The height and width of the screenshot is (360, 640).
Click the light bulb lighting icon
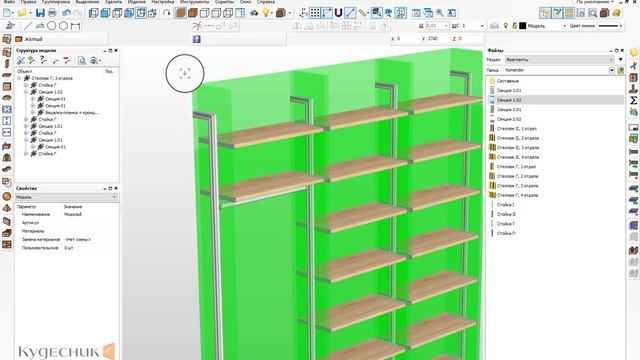pyautogui.click(x=266, y=13)
